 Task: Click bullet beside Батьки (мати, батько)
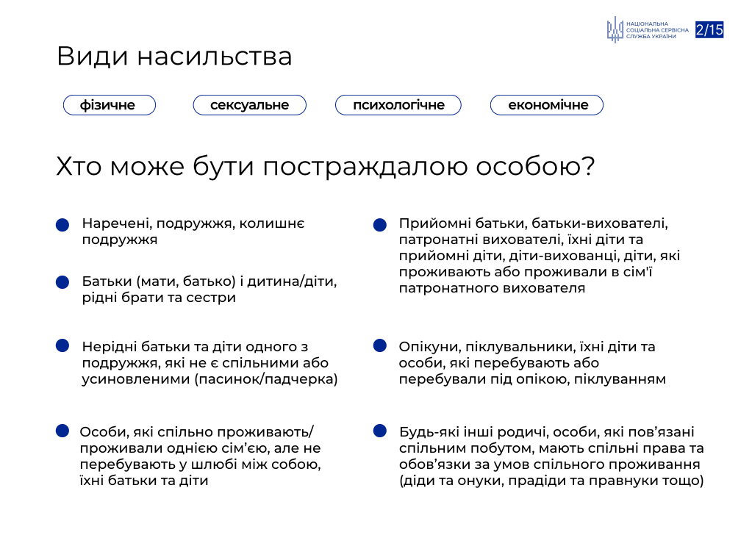pos(62,282)
